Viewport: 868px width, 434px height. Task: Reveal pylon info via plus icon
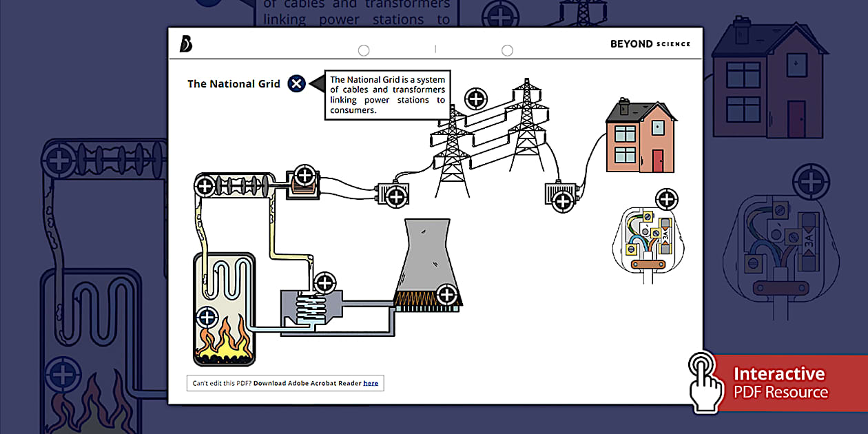tap(475, 99)
